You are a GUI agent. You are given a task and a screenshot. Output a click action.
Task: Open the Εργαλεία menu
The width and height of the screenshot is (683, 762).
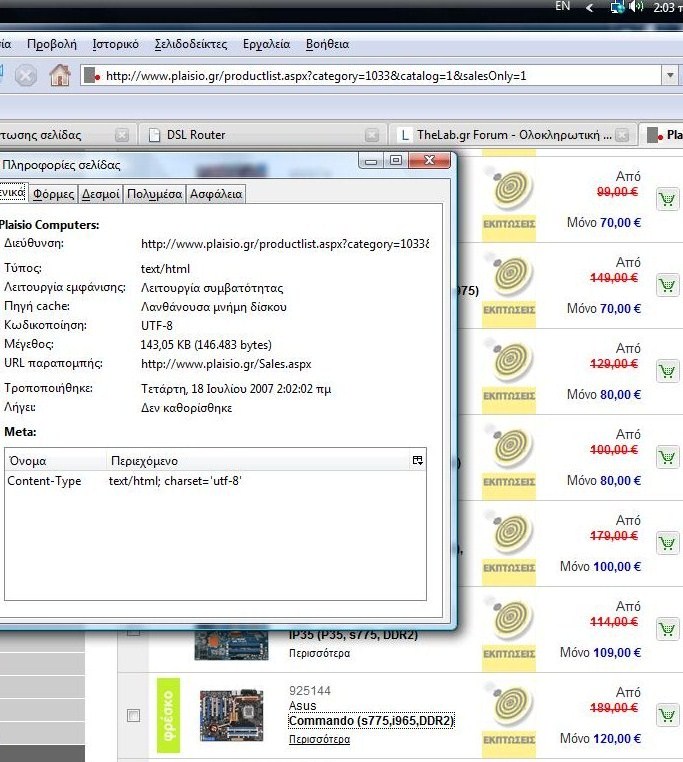coord(266,44)
